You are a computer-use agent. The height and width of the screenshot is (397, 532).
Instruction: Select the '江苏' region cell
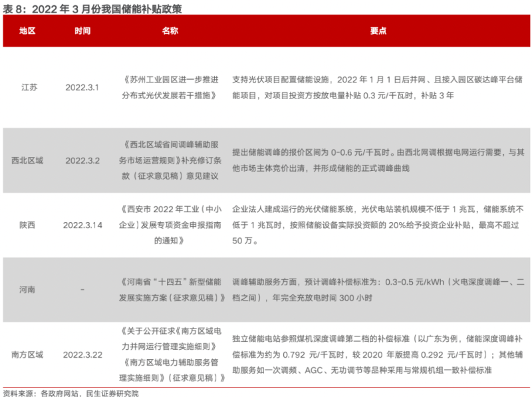(28, 87)
